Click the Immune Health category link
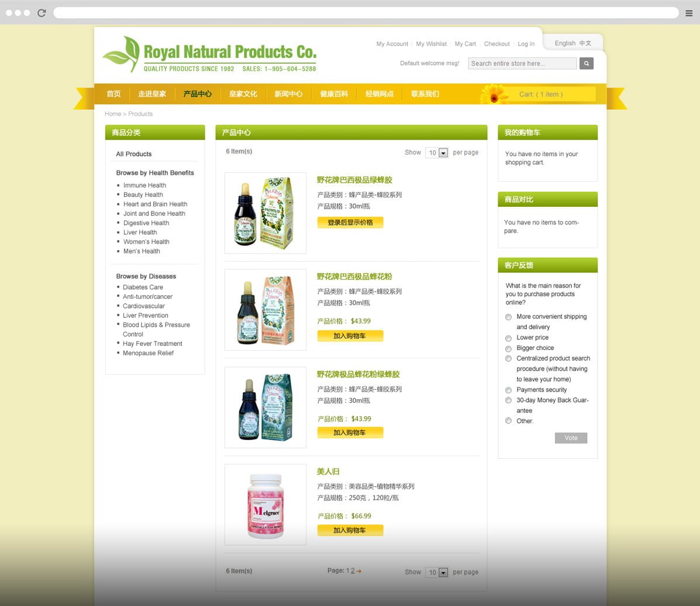Image resolution: width=700 pixels, height=606 pixels. [x=144, y=185]
